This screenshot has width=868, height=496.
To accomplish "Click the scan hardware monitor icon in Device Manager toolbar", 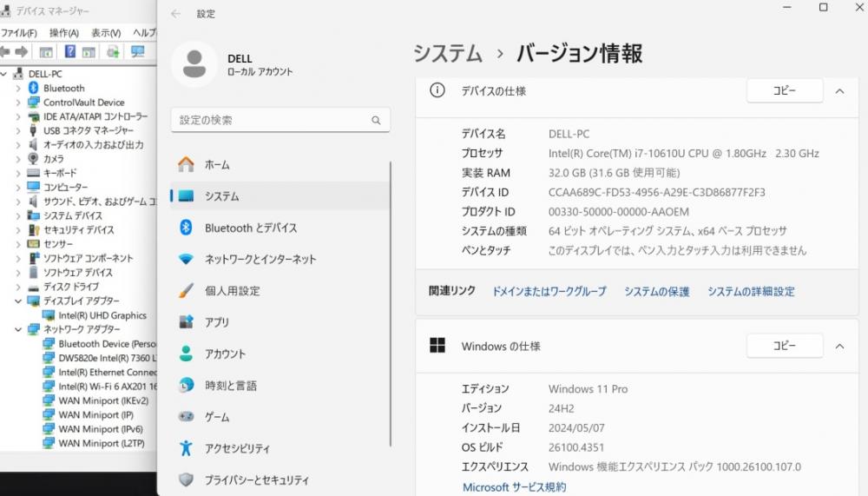I will 137,51.
